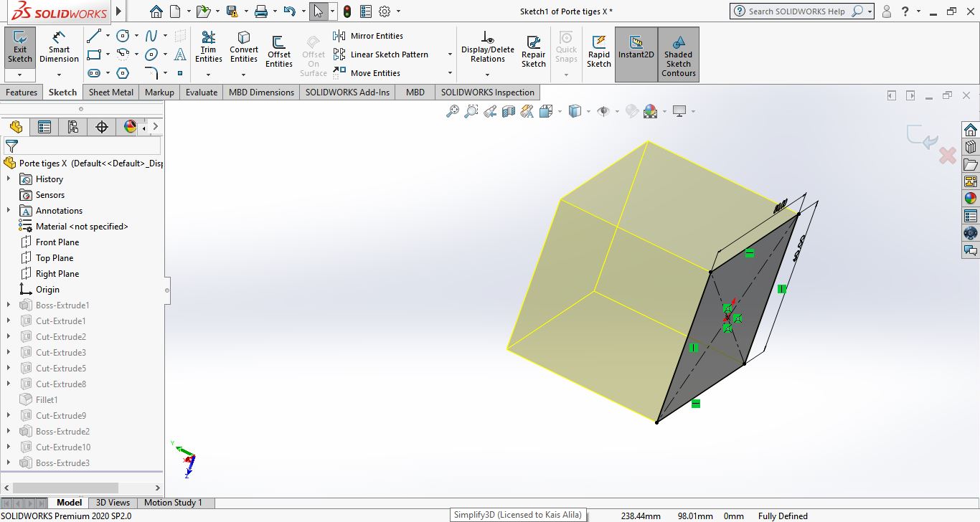
Task: Expand the Annotations tree node
Action: pyautogui.click(x=9, y=211)
